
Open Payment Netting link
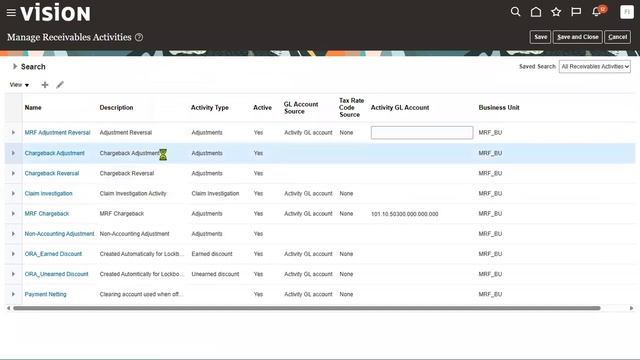[45, 294]
